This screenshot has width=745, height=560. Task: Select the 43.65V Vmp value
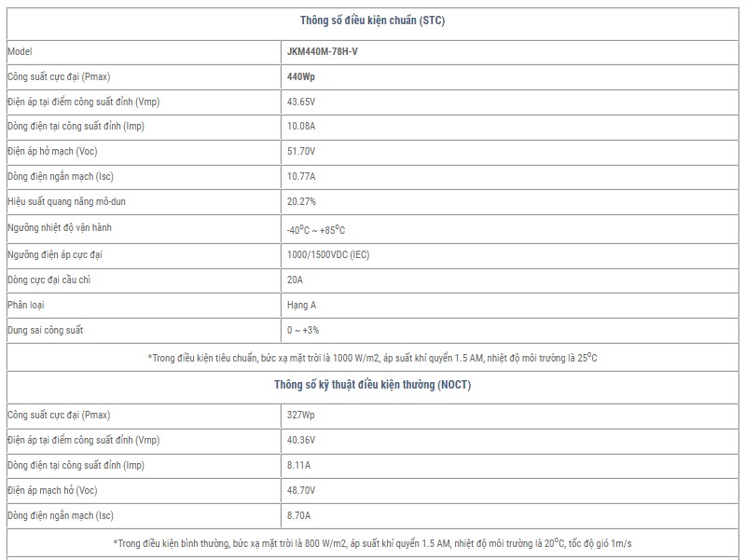tap(301, 102)
